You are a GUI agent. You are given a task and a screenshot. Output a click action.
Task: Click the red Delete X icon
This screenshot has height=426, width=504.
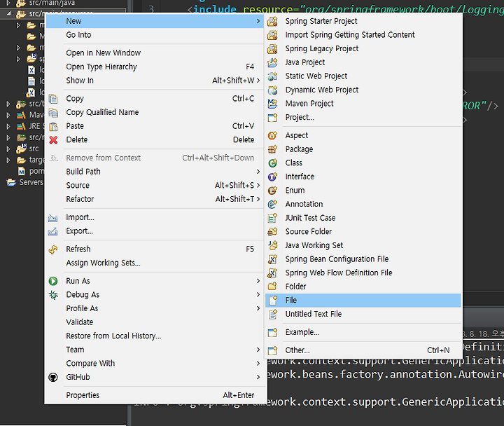click(53, 140)
